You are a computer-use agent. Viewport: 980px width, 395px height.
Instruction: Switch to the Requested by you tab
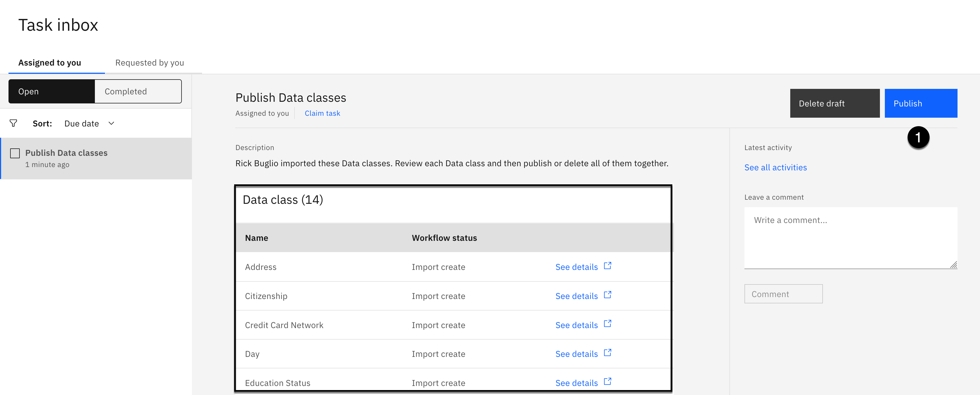coord(149,63)
